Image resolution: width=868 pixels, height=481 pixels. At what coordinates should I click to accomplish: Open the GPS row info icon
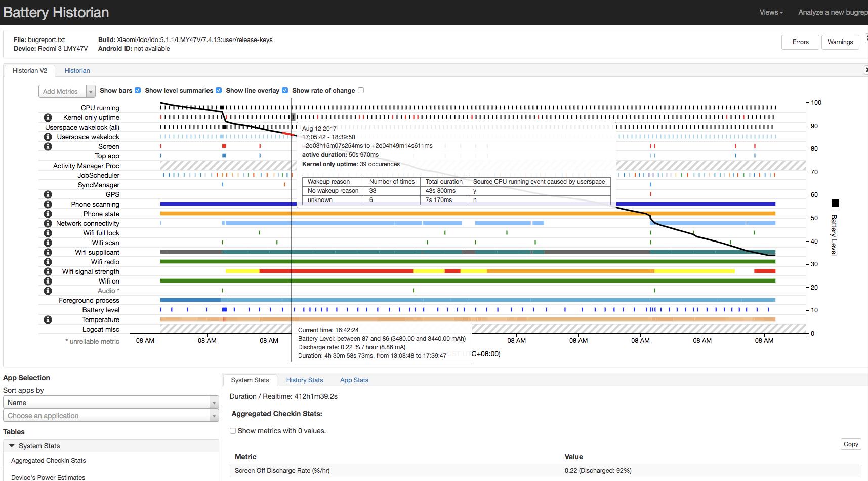coord(48,194)
